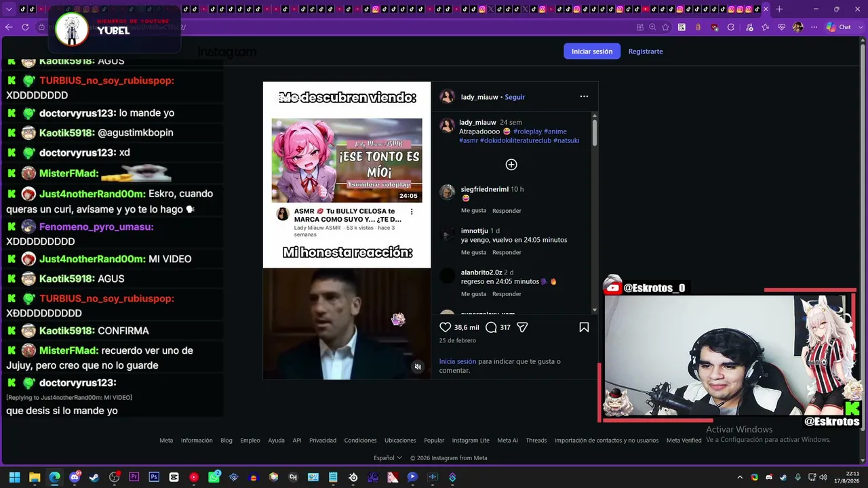
Task: Open the browser profile avatar
Action: coord(798,27)
